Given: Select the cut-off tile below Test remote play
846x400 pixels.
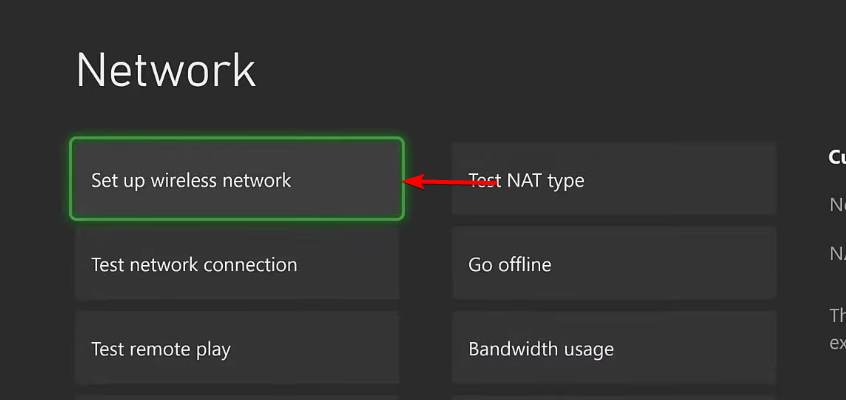Looking at the screenshot, I should tap(237, 396).
